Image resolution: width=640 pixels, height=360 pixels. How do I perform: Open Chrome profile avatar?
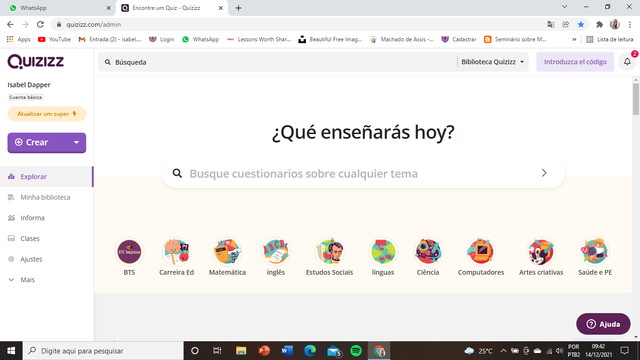click(x=615, y=24)
